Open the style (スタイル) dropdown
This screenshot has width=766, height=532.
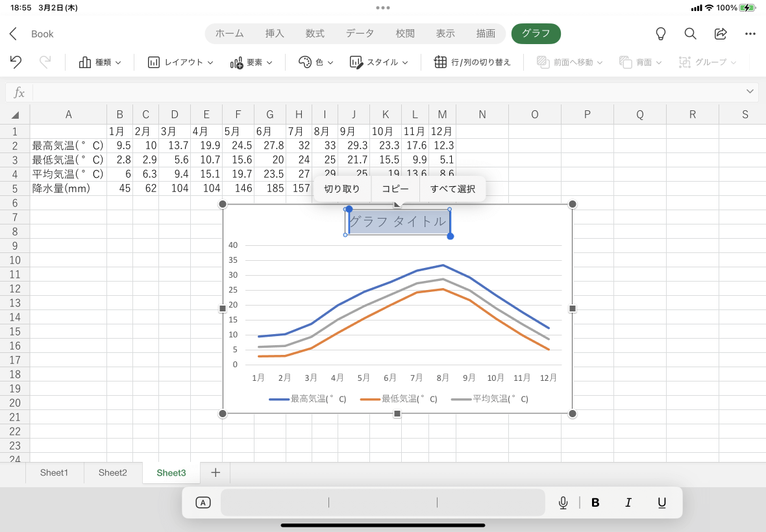(x=378, y=62)
